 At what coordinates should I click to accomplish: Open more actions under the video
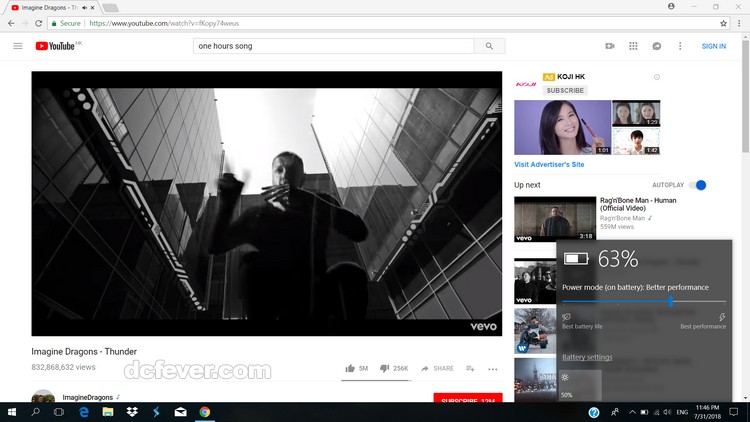(493, 369)
